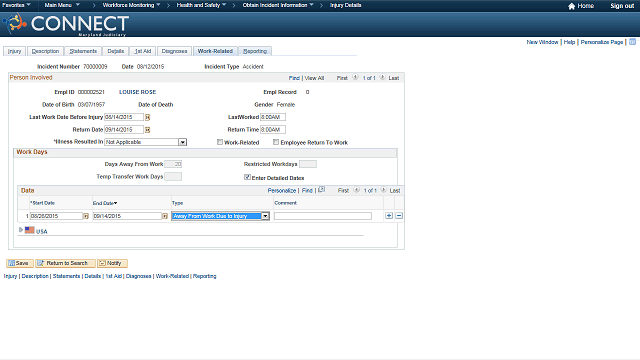Open calendar for Last Work Date Before Injury

[x=147, y=118]
